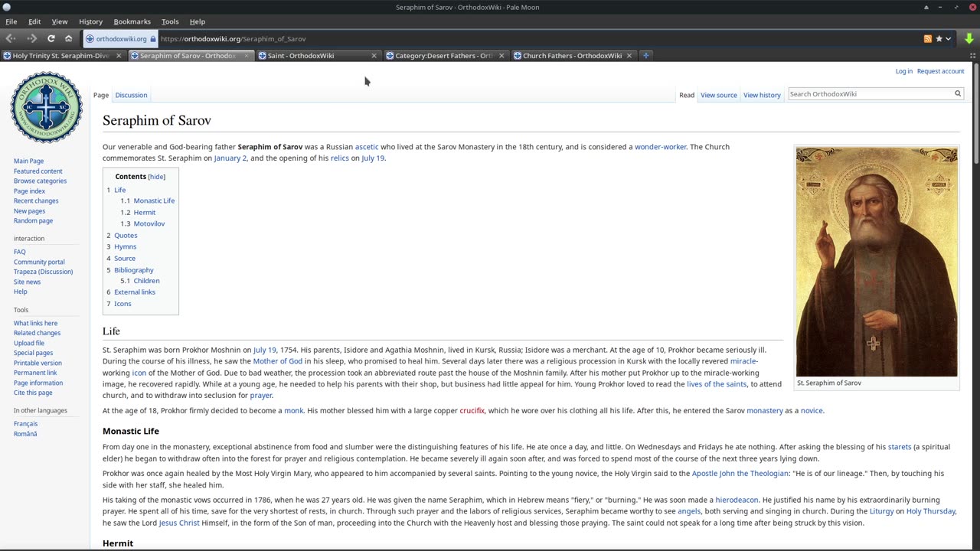Switch to Holy Trinity St. Seraphim tab
Viewport: 980px width, 551px height.
point(61,55)
